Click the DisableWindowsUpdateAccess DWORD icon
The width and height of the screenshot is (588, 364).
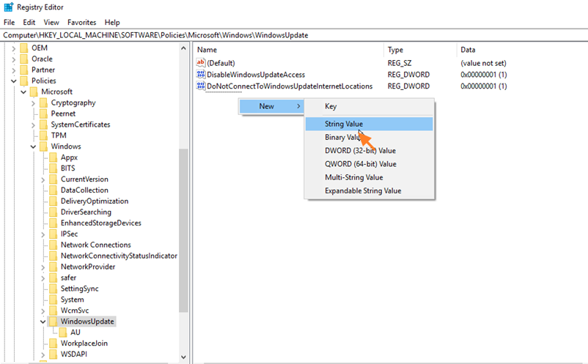click(201, 75)
